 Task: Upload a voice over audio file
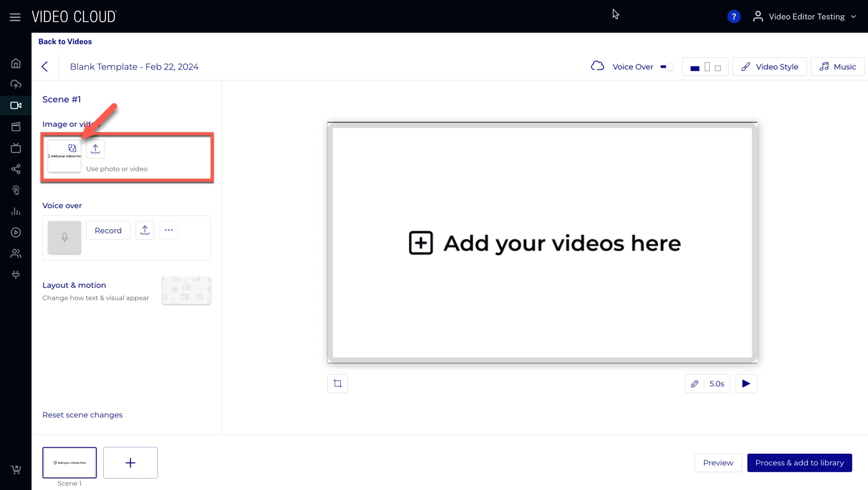click(145, 231)
